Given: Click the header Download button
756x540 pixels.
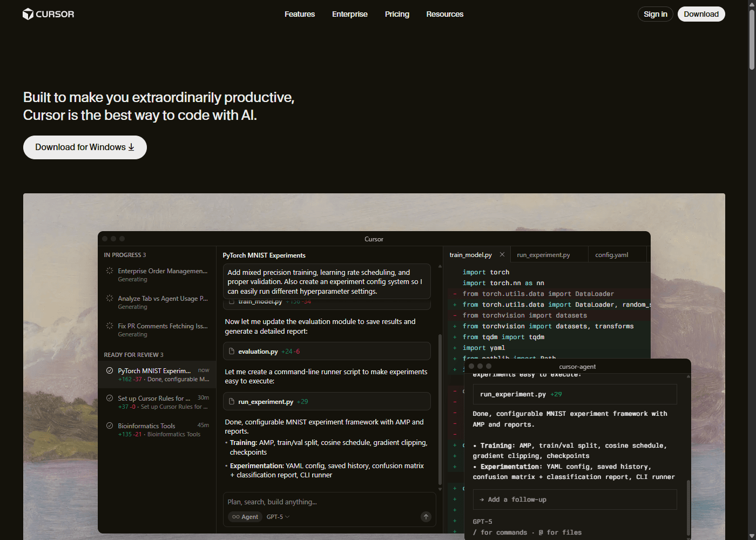Looking at the screenshot, I should point(701,14).
